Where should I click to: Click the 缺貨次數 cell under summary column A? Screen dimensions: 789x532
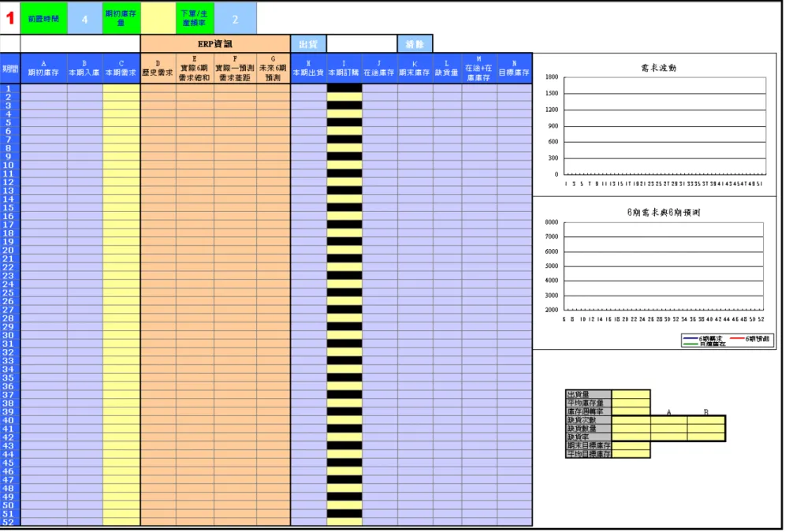(x=668, y=420)
